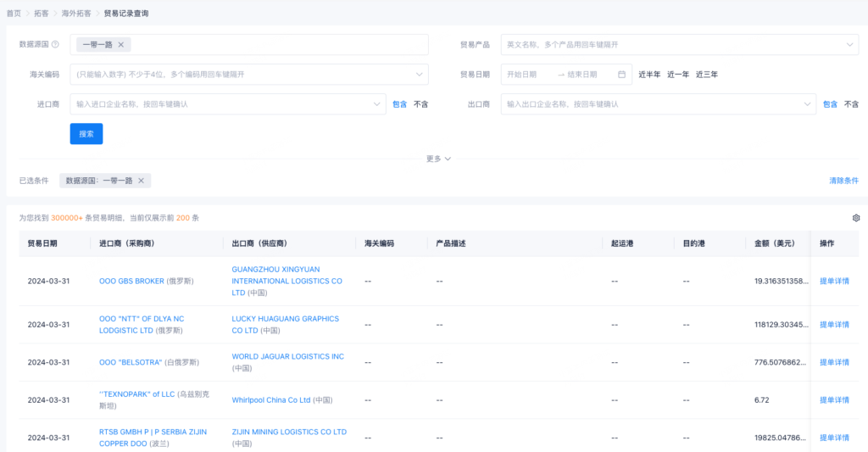Click the help icon beside 数据源国

click(55, 45)
